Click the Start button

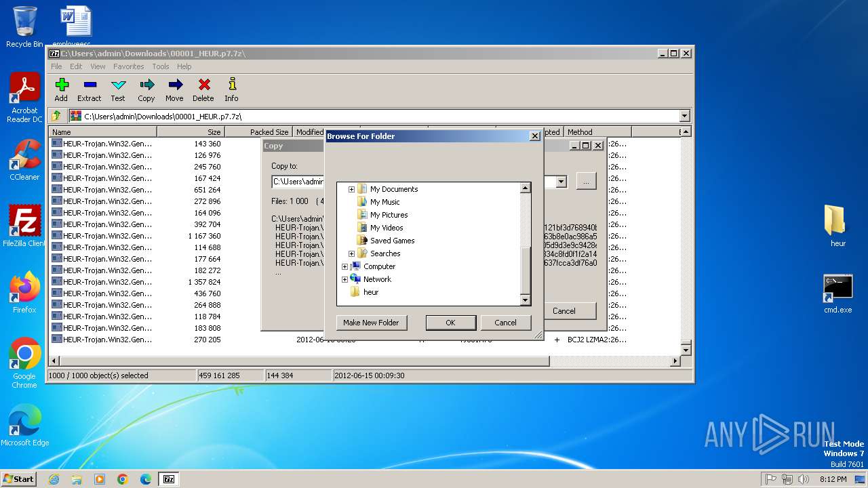click(19, 479)
